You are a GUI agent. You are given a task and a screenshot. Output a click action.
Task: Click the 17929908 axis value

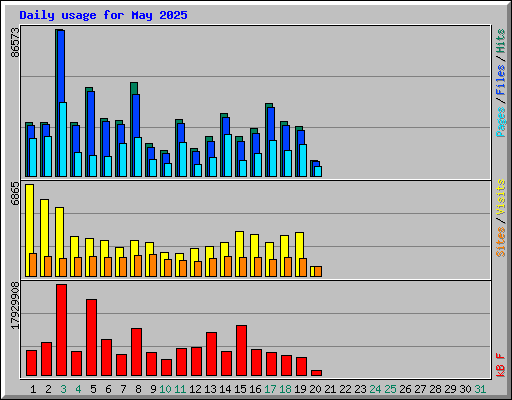click(15, 306)
